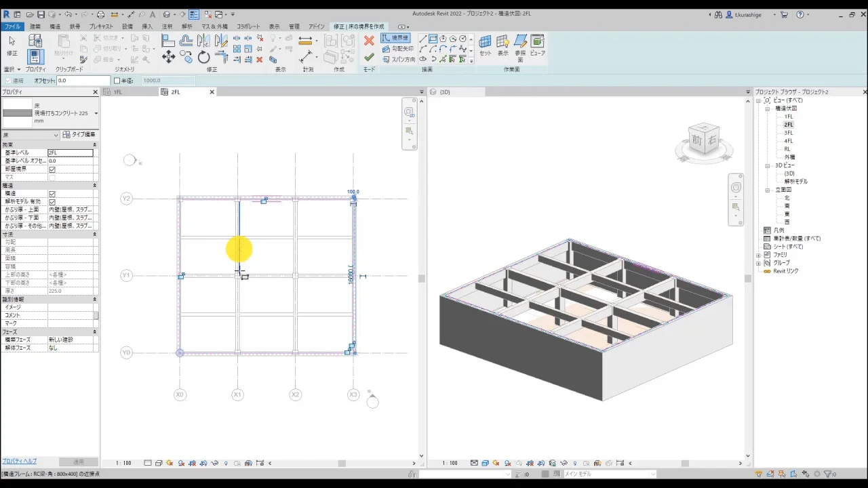Collapse the 立面図 tree node

click(x=768, y=190)
